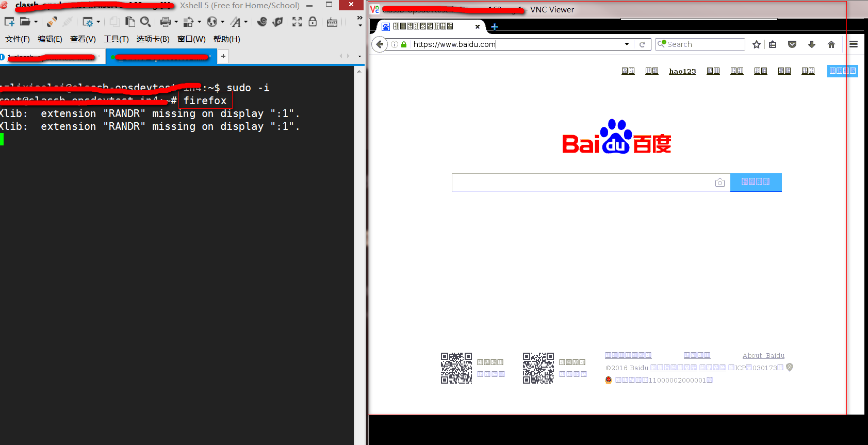Expand the file transfer dropdown arrow
This screenshot has height=445, width=868.
coord(199,22)
